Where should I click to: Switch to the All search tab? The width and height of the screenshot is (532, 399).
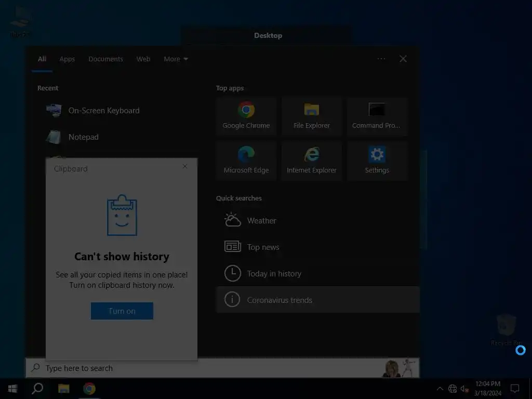coord(42,59)
